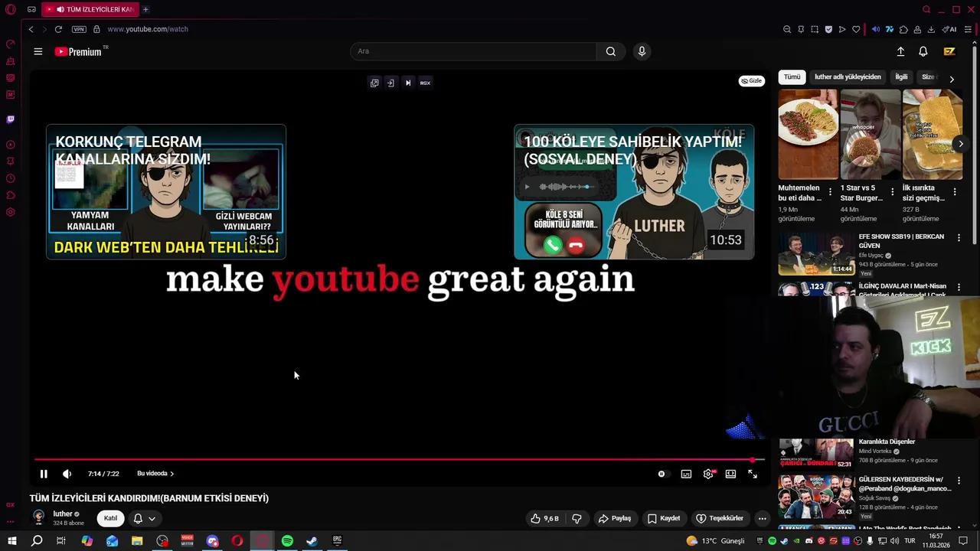Select 'luther adlı yükleyiciden' filter chip

pyautogui.click(x=848, y=77)
